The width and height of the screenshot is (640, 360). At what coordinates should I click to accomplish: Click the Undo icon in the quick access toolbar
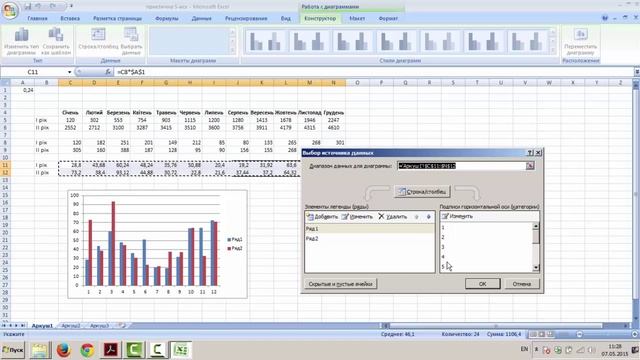[x=39, y=6]
